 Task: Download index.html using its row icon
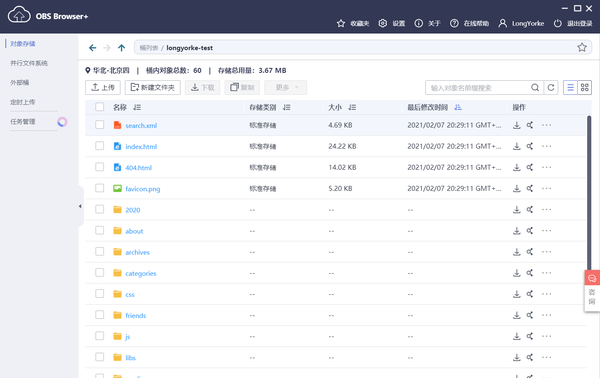(517, 146)
